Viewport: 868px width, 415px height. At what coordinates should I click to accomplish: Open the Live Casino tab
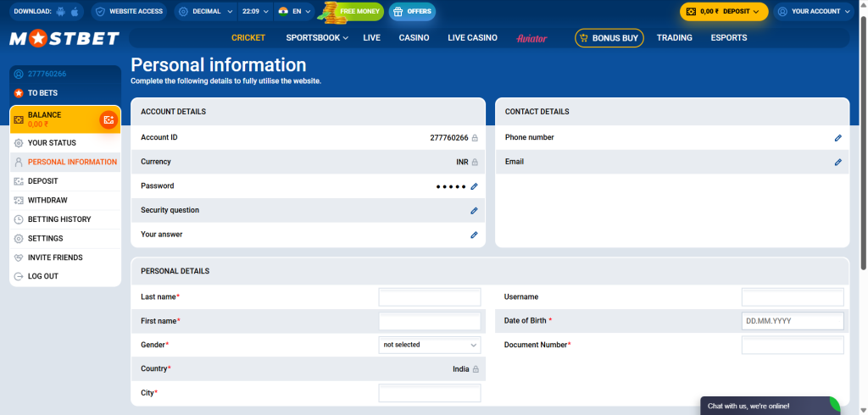(x=472, y=38)
